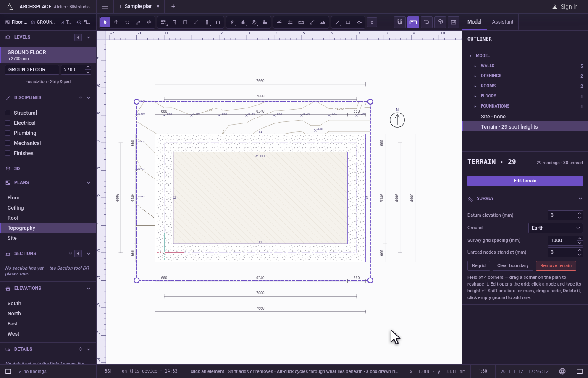The height and width of the screenshot is (378, 588).
Task: Enable the Structural discipline checkbox
Action: (8, 113)
